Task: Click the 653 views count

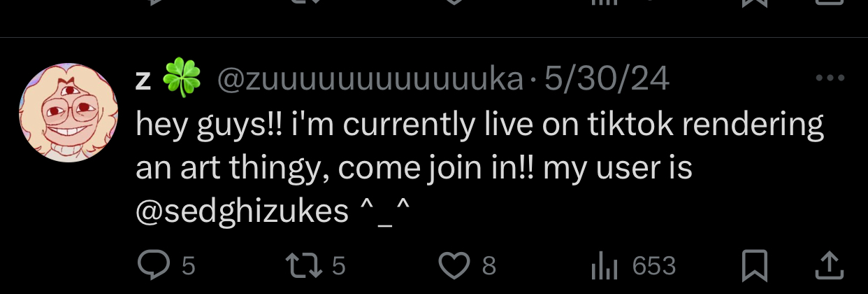Action: 654,266
